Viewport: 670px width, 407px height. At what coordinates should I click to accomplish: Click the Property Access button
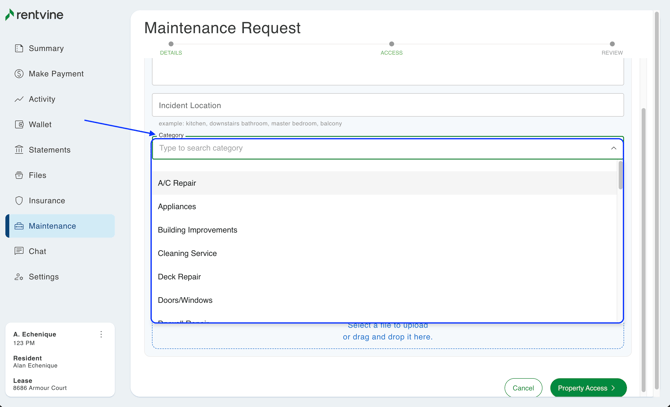[x=588, y=388]
